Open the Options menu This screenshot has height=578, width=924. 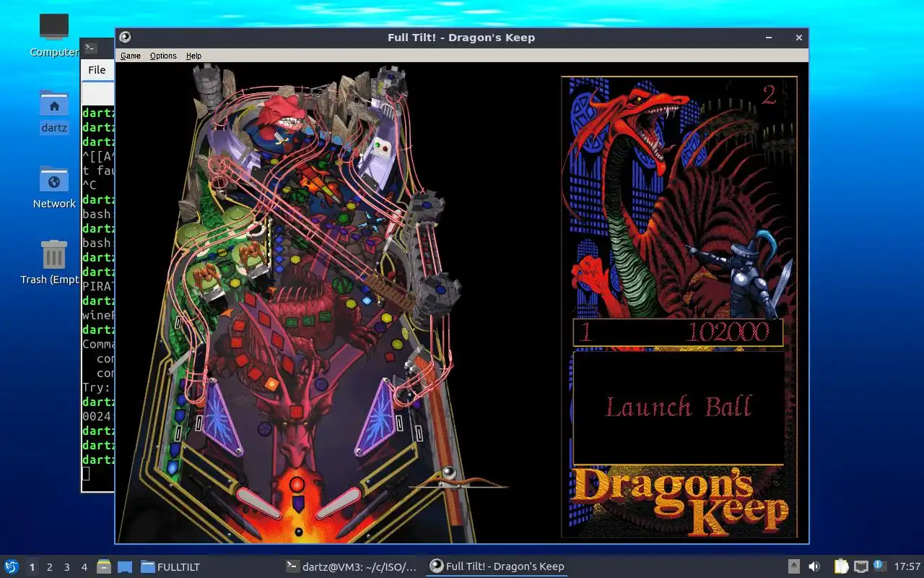pos(163,56)
